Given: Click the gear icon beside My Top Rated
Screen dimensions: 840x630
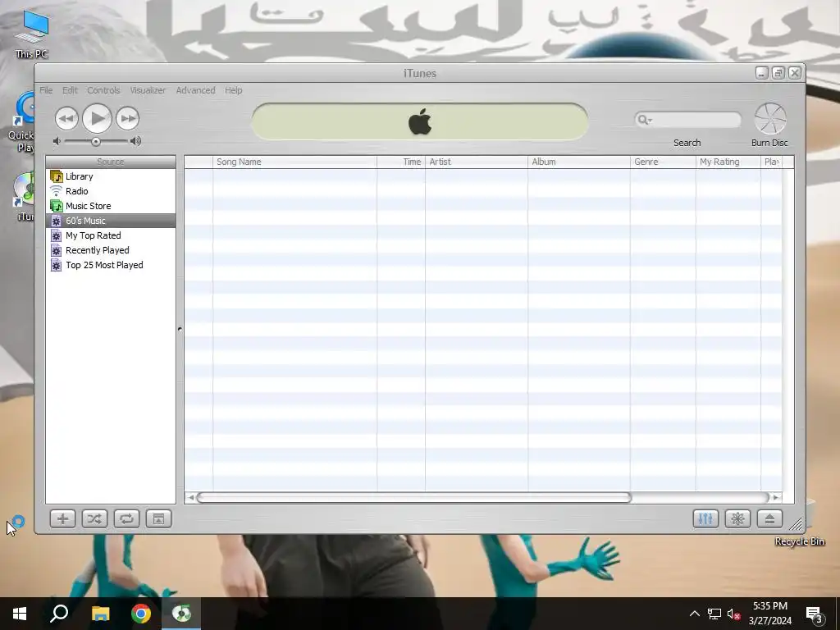Looking at the screenshot, I should [x=57, y=235].
